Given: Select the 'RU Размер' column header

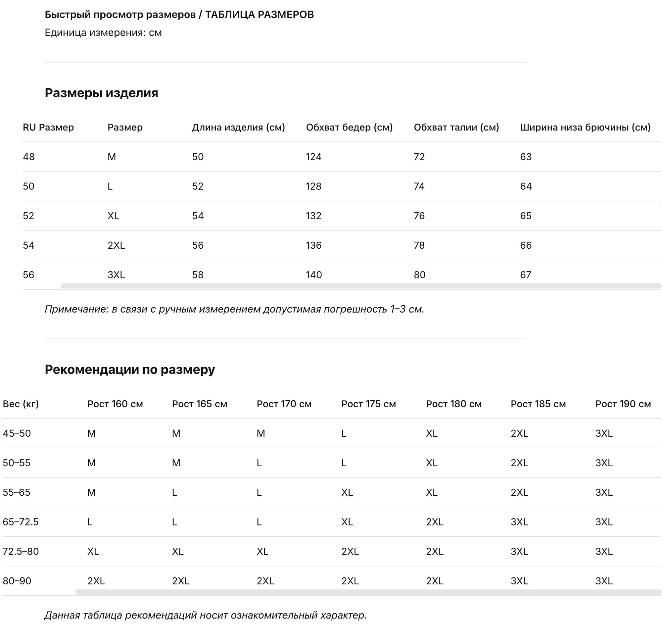Looking at the screenshot, I should point(48,127).
